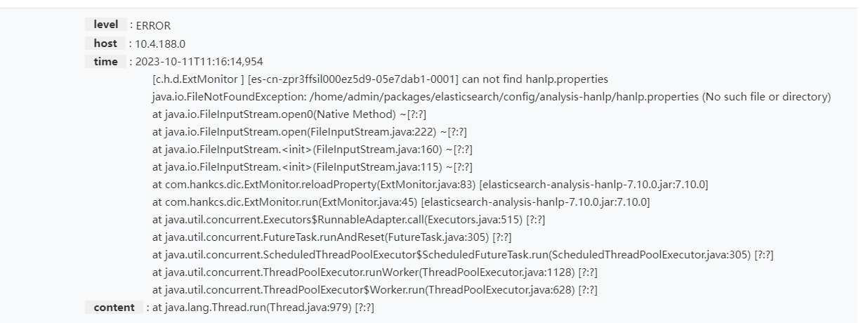868x323 pixels.
Task: Click the FileInputStream.java:160 init stack line
Action: point(313,150)
